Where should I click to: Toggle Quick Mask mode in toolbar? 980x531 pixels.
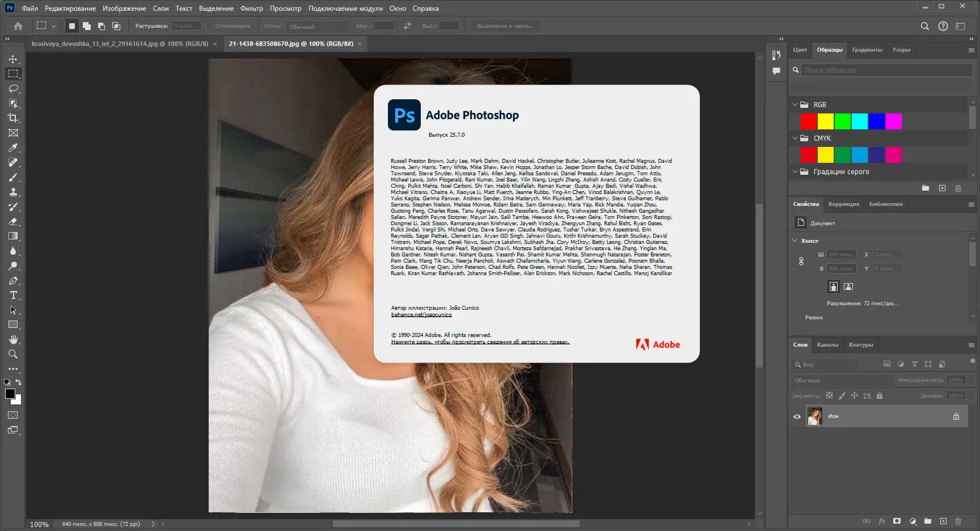pyautogui.click(x=13, y=415)
